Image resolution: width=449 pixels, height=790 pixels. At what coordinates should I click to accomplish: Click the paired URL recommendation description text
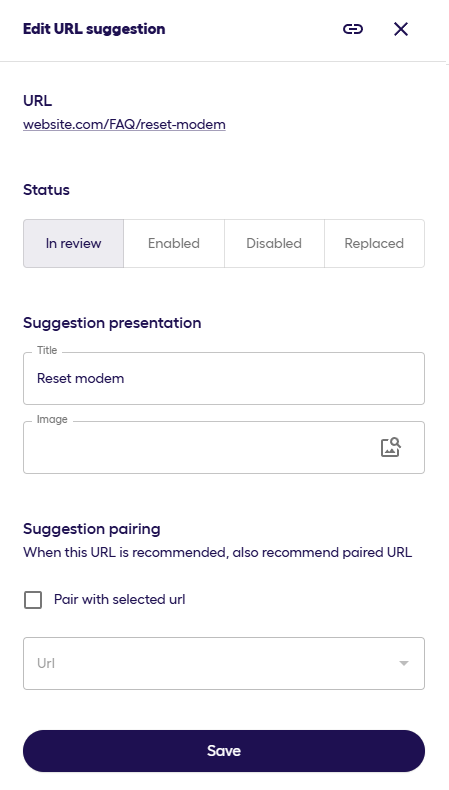click(x=218, y=552)
